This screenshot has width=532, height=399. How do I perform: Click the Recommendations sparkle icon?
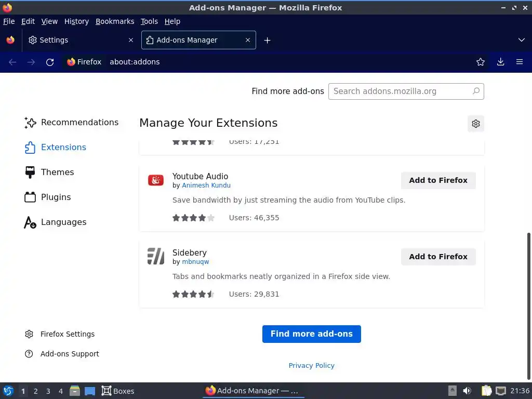tap(30, 123)
